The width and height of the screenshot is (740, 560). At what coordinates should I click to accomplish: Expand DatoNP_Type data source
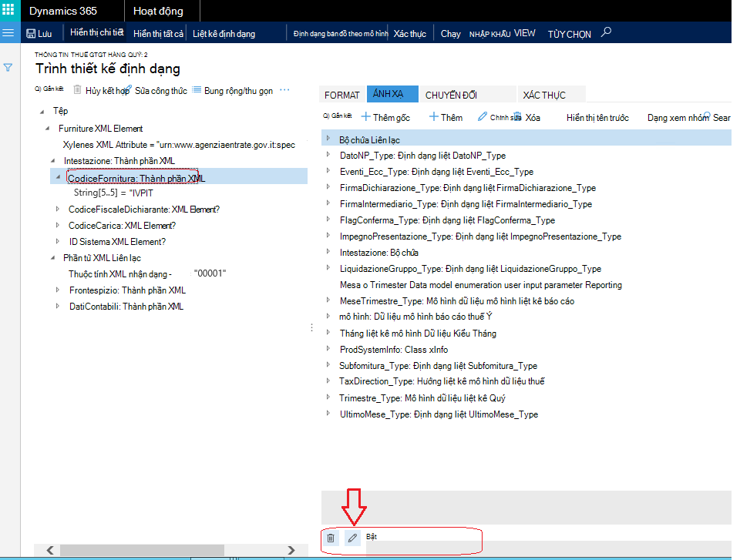click(x=328, y=154)
